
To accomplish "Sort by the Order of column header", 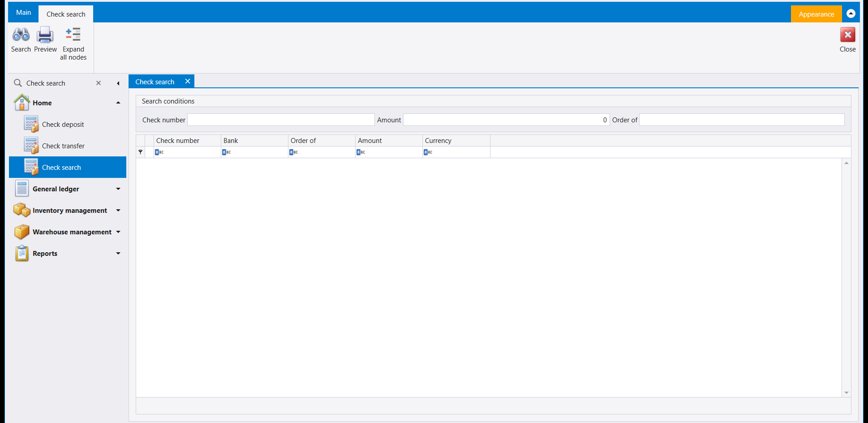I will (x=322, y=140).
